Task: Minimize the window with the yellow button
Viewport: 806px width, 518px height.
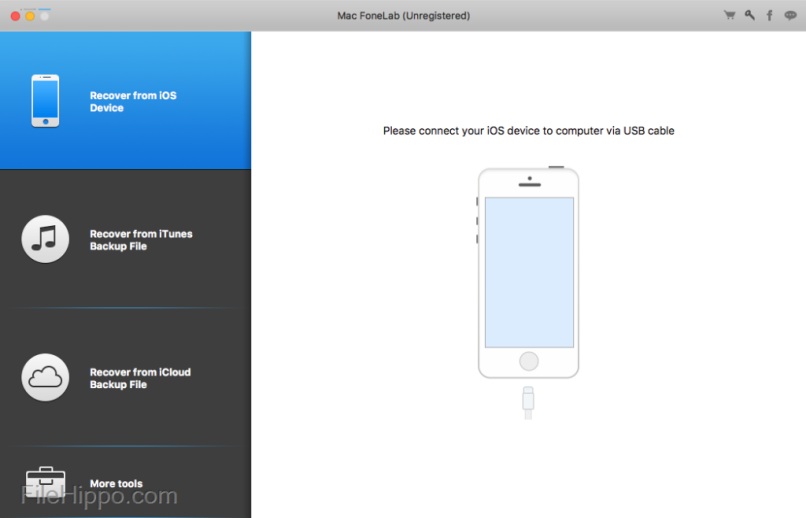Action: (30, 16)
